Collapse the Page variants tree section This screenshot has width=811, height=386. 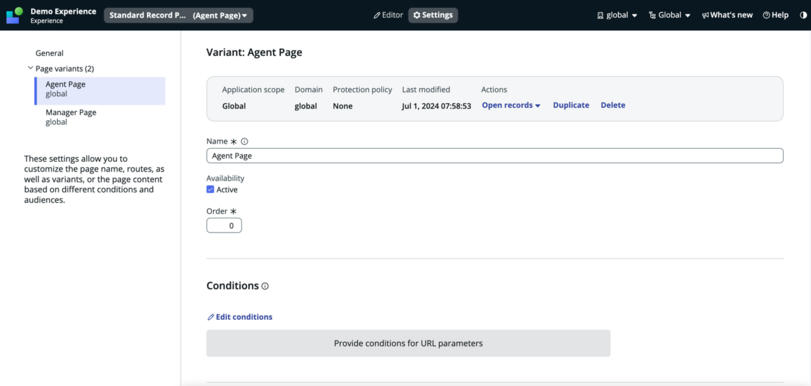[x=30, y=68]
